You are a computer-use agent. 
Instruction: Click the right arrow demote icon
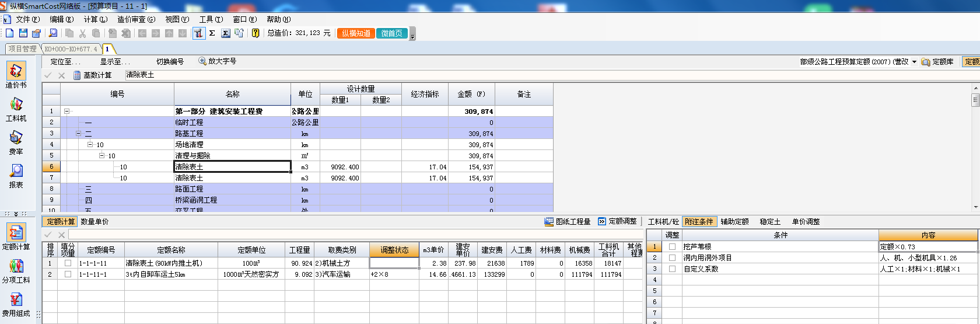click(x=156, y=33)
